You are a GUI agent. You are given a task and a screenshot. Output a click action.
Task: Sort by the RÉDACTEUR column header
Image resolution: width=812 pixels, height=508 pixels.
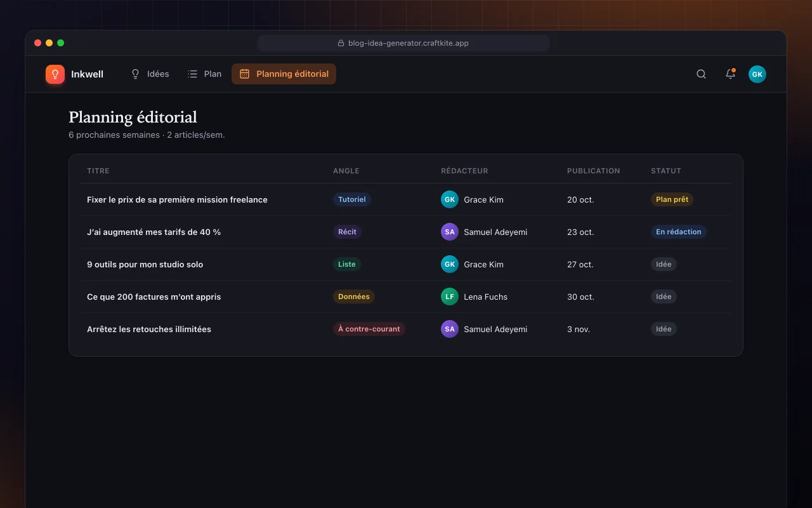[x=464, y=171]
